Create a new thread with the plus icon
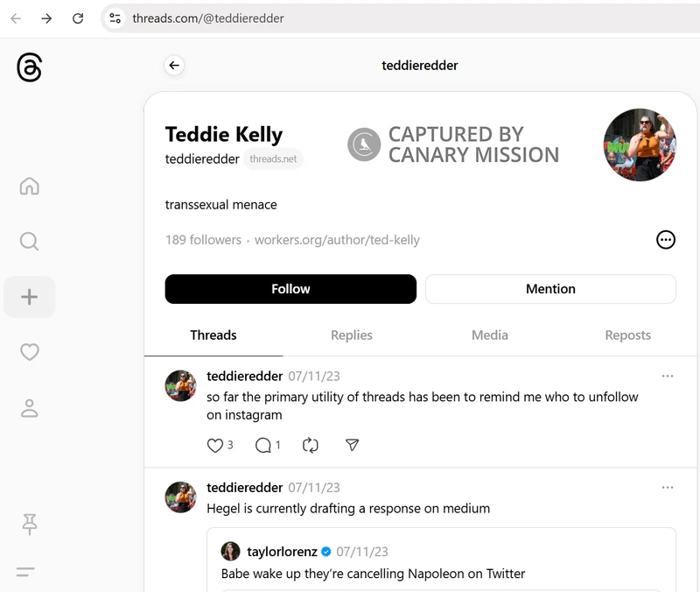This screenshot has height=592, width=700. (30, 297)
